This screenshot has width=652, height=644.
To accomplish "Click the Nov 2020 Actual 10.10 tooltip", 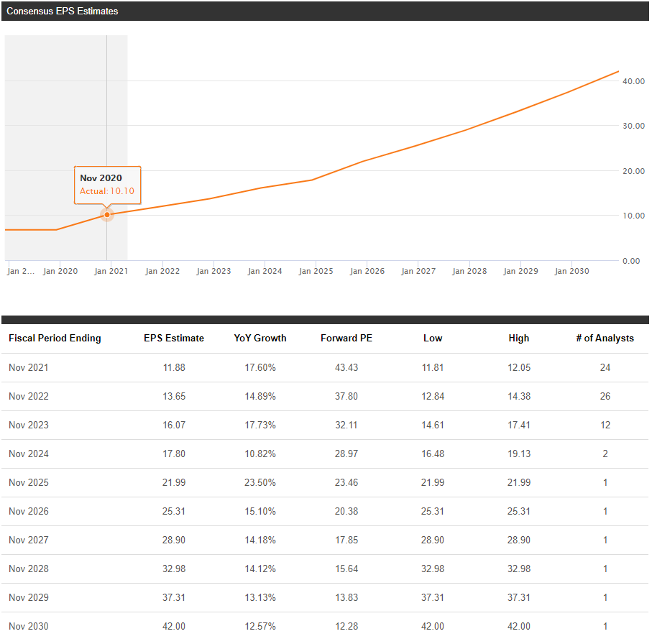I will click(107, 185).
